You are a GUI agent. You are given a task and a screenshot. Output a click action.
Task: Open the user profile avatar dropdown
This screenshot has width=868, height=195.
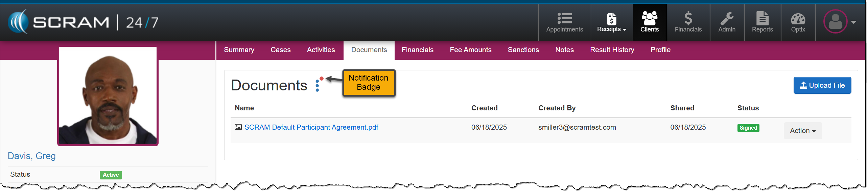coord(839,22)
